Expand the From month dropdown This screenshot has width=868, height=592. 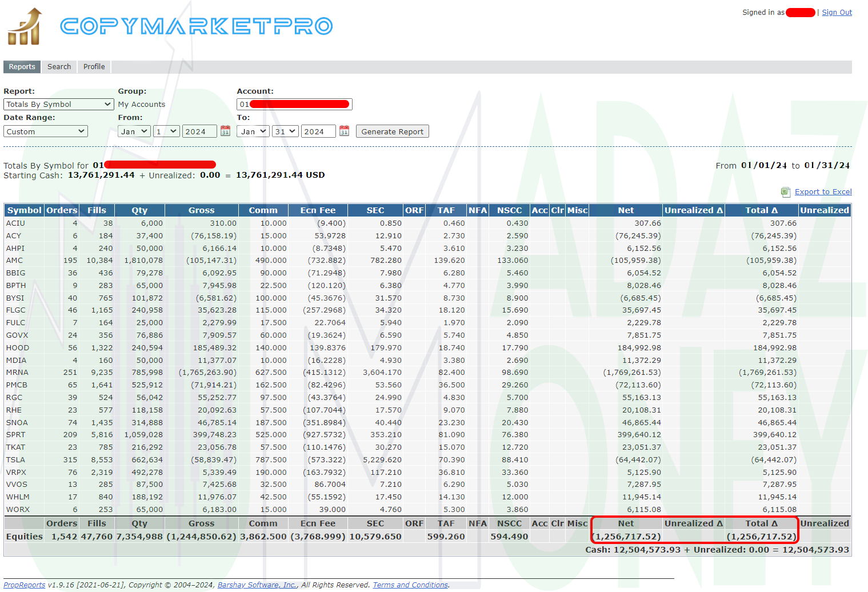(x=134, y=131)
